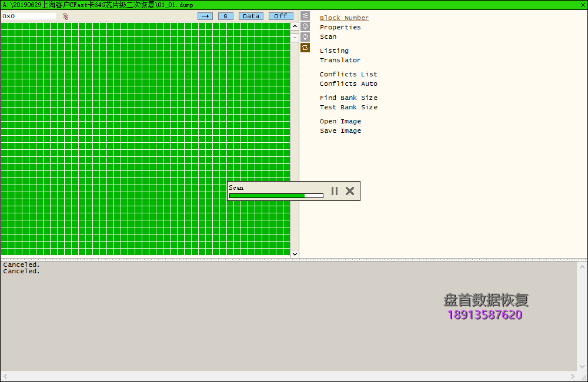The width and height of the screenshot is (588, 382).
Task: Click the second lightbulb icon in the side strip
Action: click(305, 37)
